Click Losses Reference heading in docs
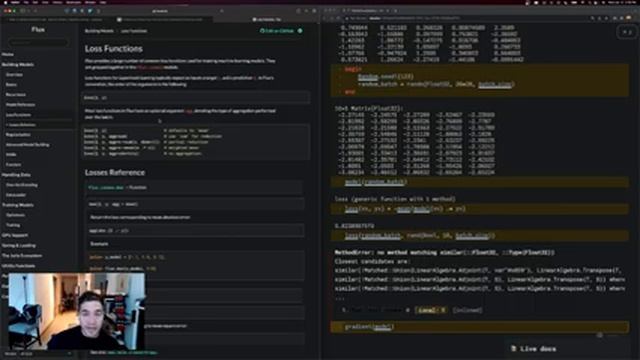Screen dimensions: 640x360 tap(115, 173)
